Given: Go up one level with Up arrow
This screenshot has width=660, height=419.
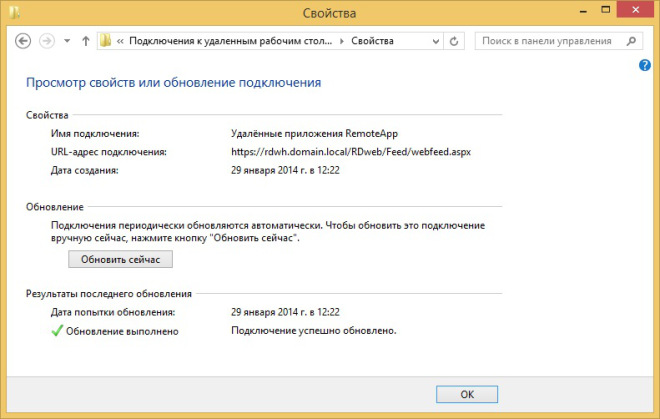Looking at the screenshot, I should pos(85,41).
